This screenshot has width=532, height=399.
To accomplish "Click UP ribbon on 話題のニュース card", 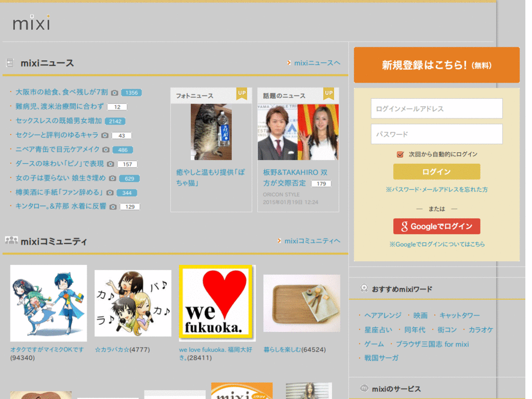I will (x=329, y=94).
